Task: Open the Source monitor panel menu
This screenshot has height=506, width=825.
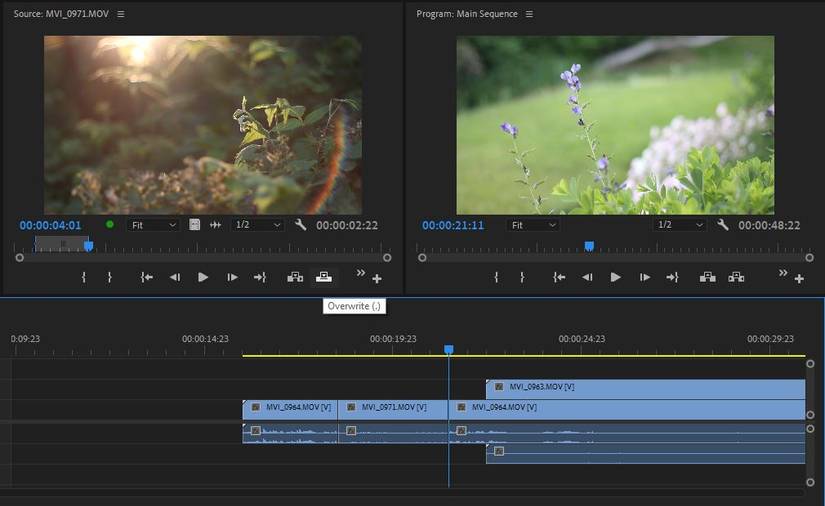Action: click(120, 14)
